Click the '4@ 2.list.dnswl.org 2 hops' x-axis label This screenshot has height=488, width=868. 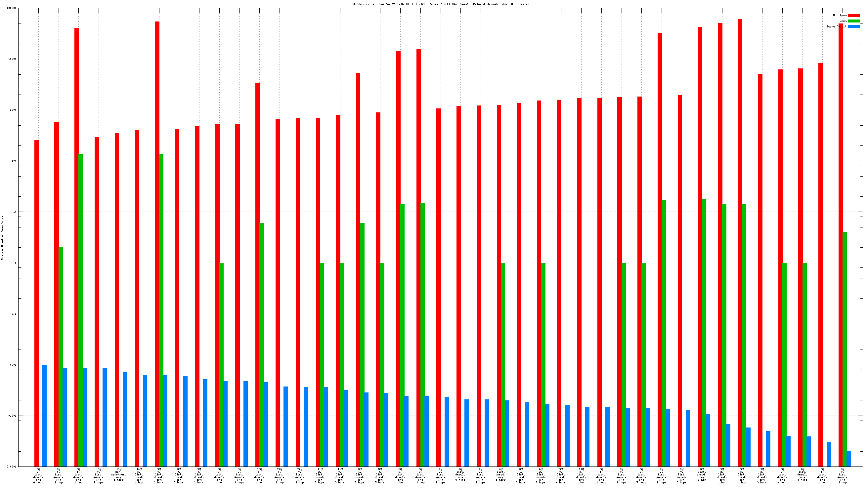pos(481,476)
